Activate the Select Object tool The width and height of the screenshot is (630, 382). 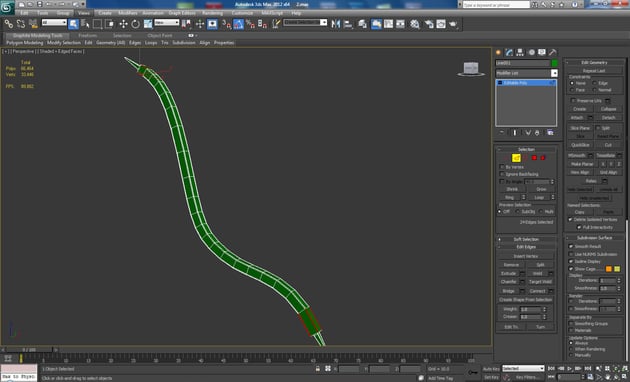point(74,24)
